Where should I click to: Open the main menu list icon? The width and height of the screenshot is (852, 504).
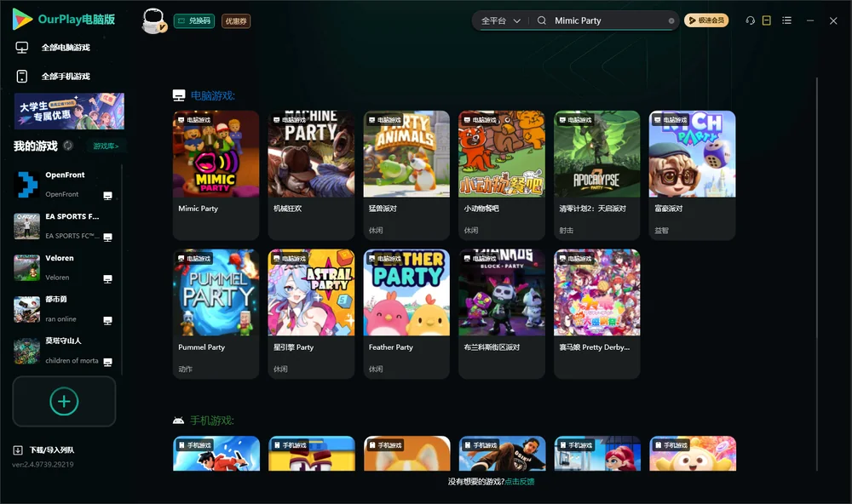(786, 20)
